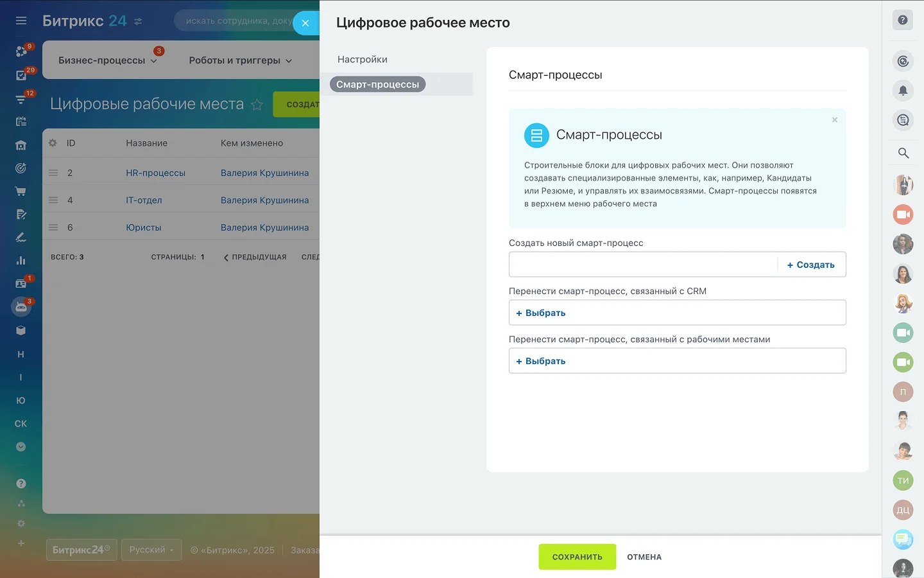Open the ТИ avatar in right panel

pyautogui.click(x=903, y=480)
